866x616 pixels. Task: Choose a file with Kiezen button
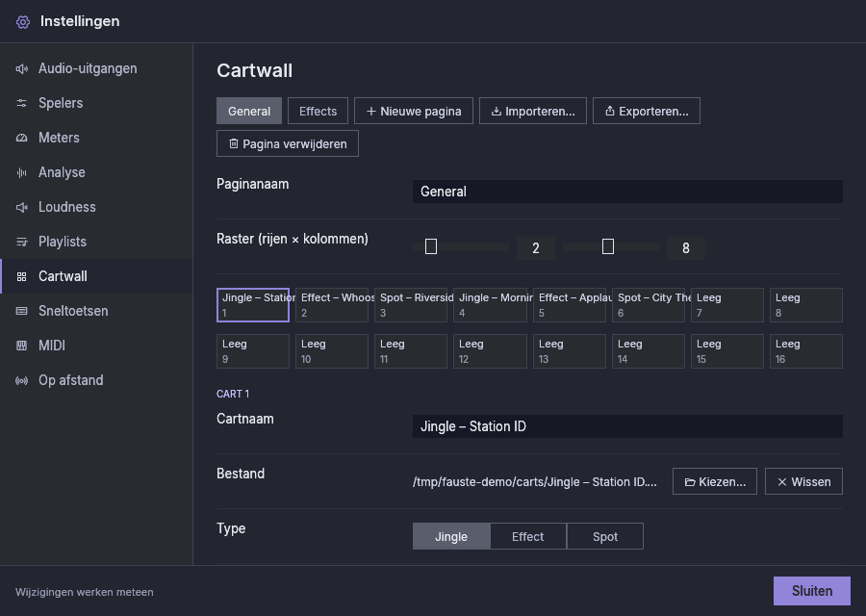(x=715, y=481)
